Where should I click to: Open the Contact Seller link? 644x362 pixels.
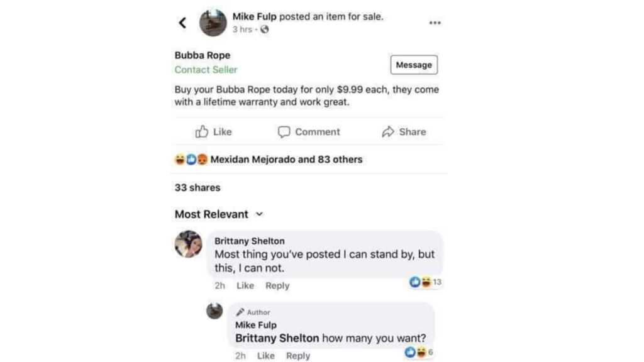click(x=206, y=70)
